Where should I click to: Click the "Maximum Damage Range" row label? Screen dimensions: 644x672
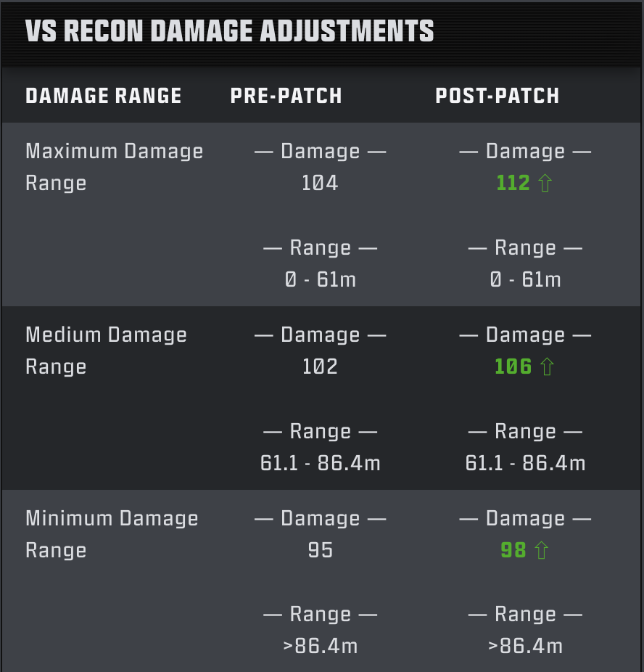click(114, 167)
